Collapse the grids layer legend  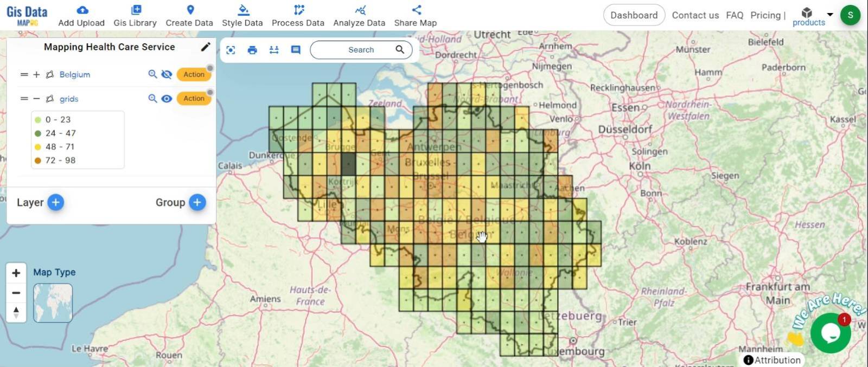[36, 99]
